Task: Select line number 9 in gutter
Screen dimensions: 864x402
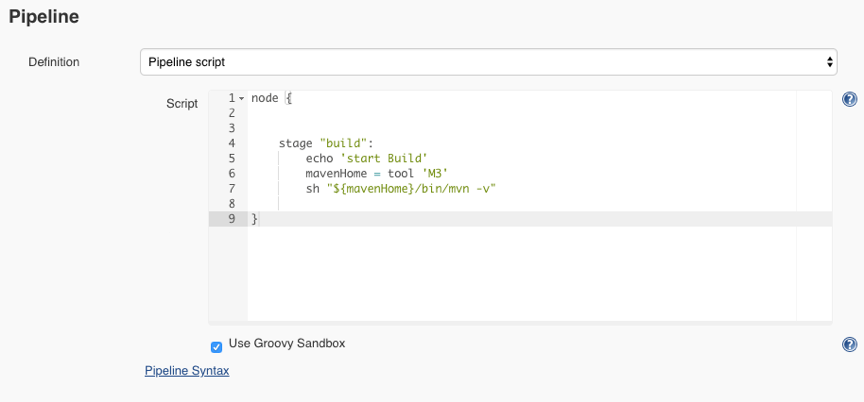Action: tap(231, 218)
